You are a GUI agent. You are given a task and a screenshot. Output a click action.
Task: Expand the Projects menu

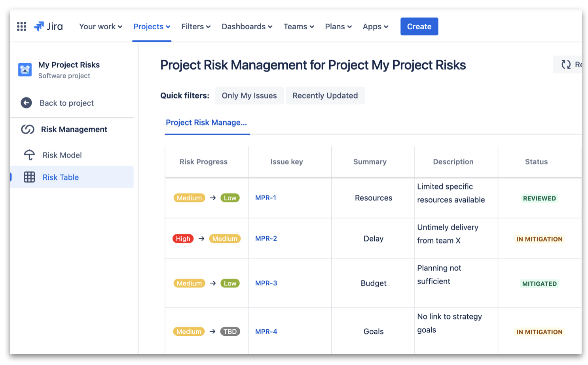(x=152, y=26)
